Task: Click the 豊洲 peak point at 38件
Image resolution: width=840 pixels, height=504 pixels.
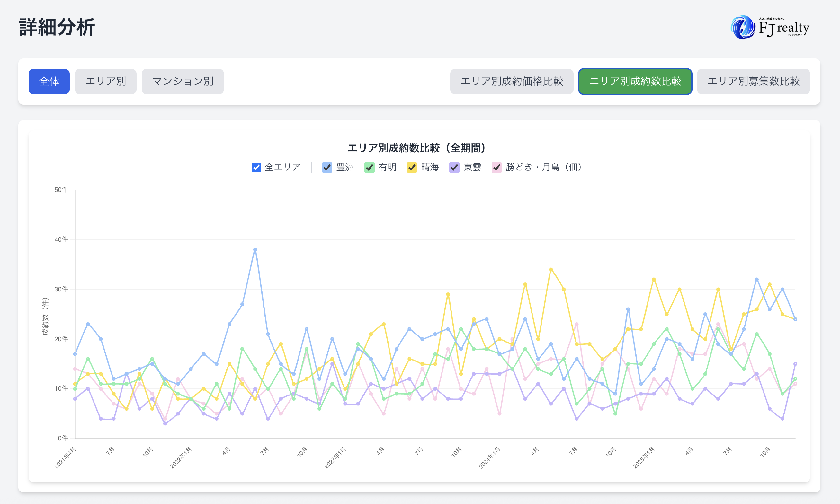Action: click(x=255, y=250)
